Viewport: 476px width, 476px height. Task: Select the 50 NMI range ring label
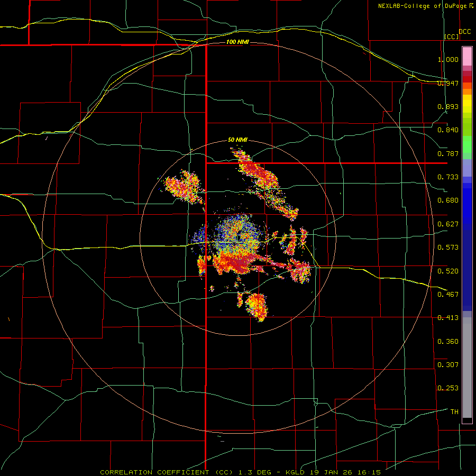[237, 140]
